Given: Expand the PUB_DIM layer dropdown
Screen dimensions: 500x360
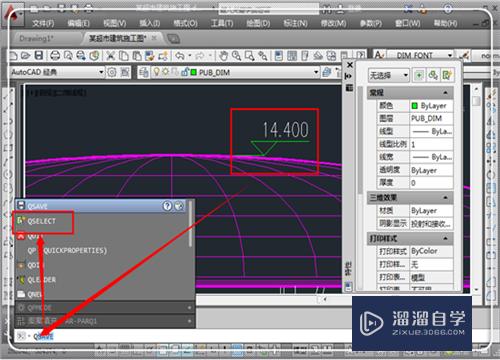Looking at the screenshot, I should [315, 72].
